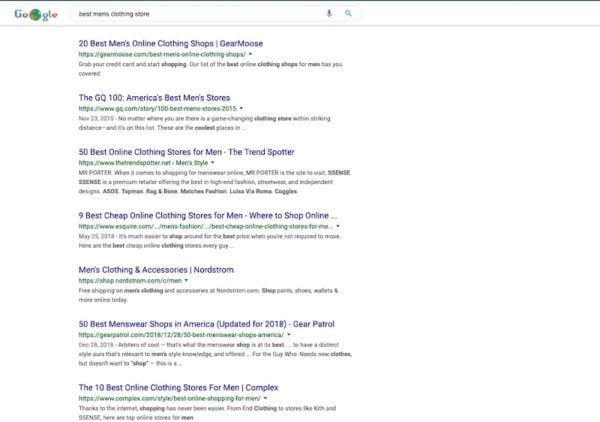
Task: Expand the arrow next to the gq.com URL
Action: pos(241,108)
